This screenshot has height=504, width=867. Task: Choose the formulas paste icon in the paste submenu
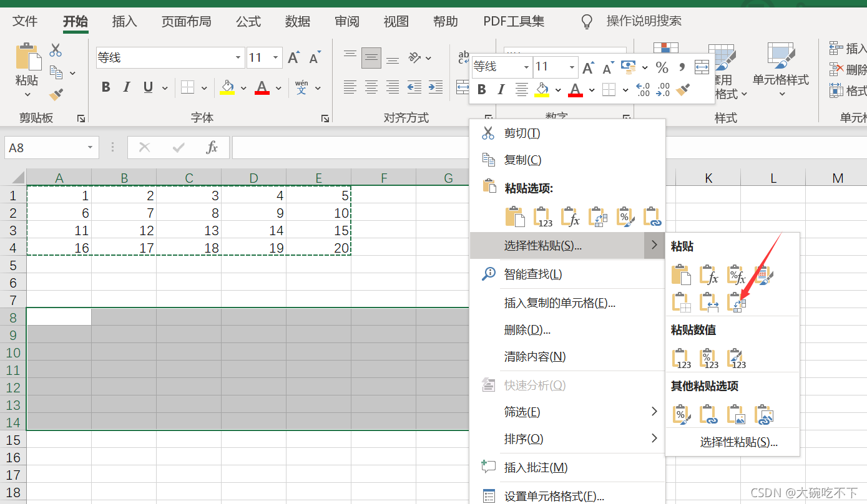pos(709,274)
